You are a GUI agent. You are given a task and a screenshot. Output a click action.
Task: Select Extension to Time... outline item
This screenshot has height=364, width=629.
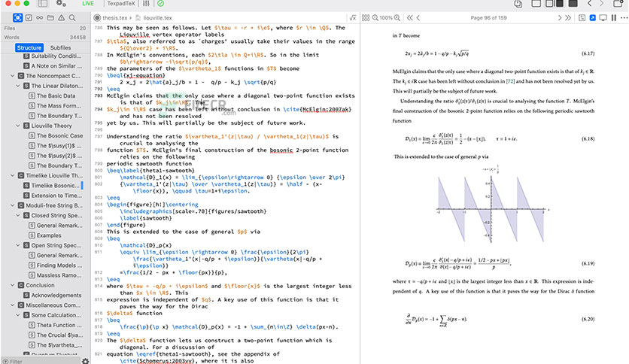point(56,196)
